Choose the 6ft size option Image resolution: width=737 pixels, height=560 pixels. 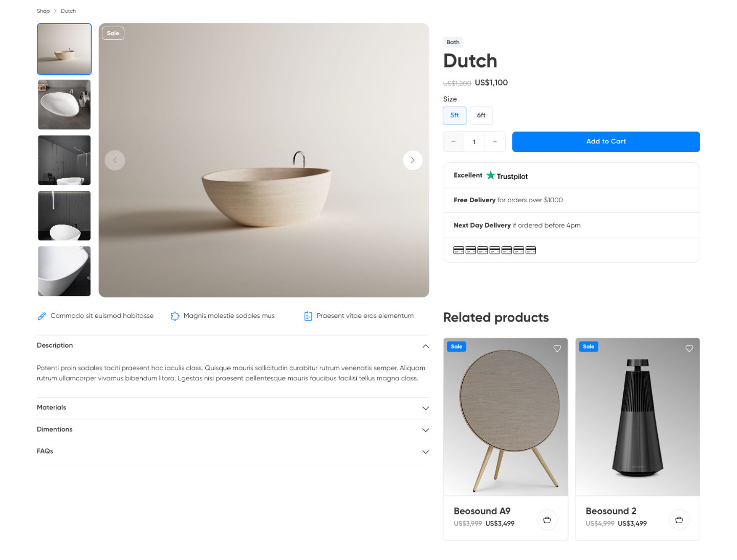[481, 116]
